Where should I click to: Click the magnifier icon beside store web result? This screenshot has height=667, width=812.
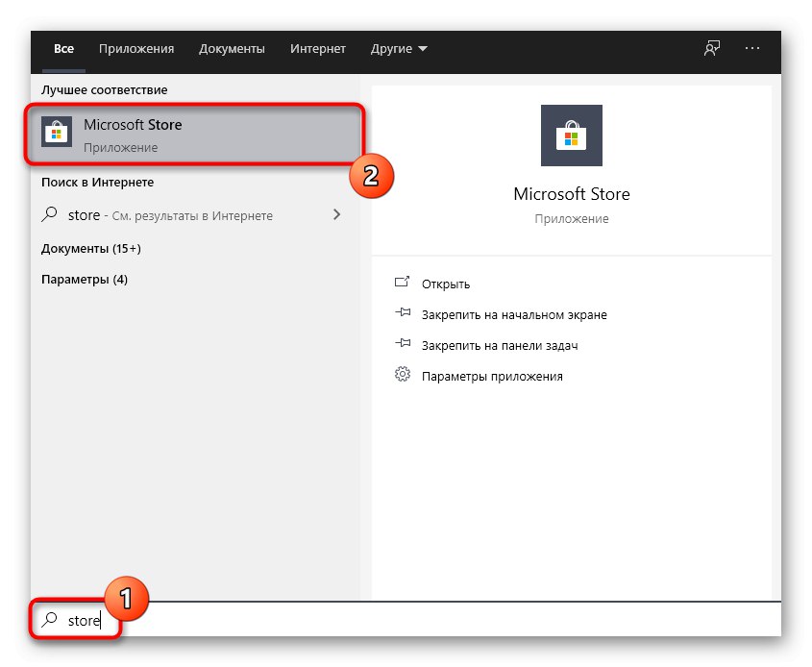coord(49,214)
